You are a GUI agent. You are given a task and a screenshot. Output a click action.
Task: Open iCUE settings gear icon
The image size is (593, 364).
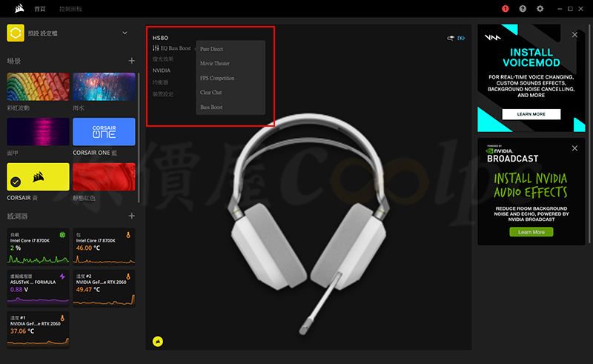click(540, 9)
